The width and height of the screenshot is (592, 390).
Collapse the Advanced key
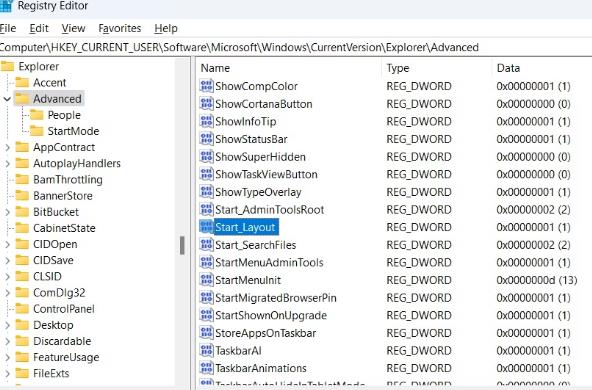pos(7,99)
